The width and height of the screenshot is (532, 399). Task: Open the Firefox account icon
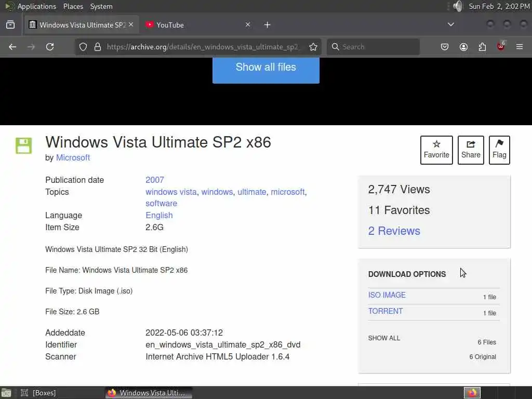[x=463, y=47]
